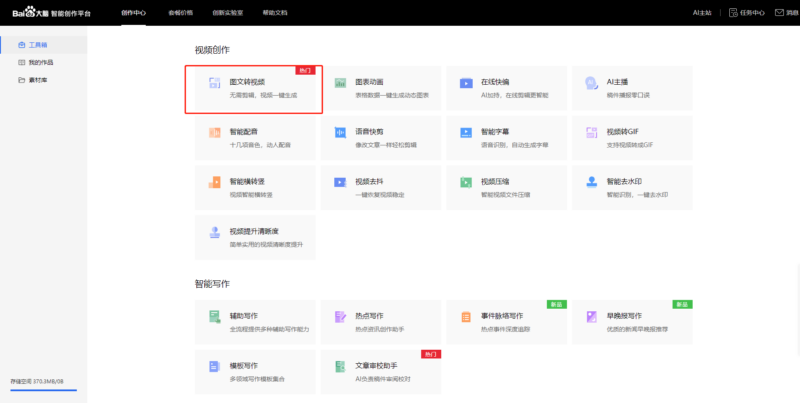This screenshot has width=800, height=403.
Task: Click the 文章审校助手 proofreading icon
Action: coord(340,366)
